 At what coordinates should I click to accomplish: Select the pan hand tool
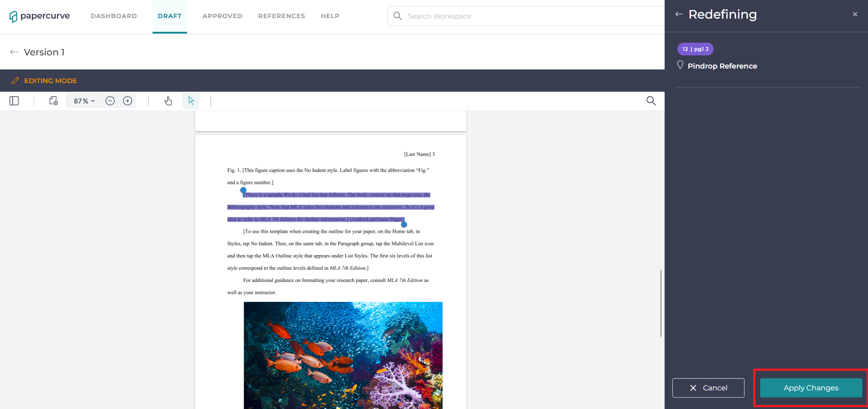coord(168,101)
